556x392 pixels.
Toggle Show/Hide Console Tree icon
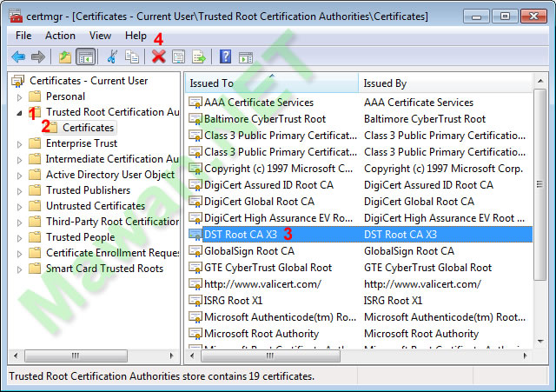tap(86, 56)
